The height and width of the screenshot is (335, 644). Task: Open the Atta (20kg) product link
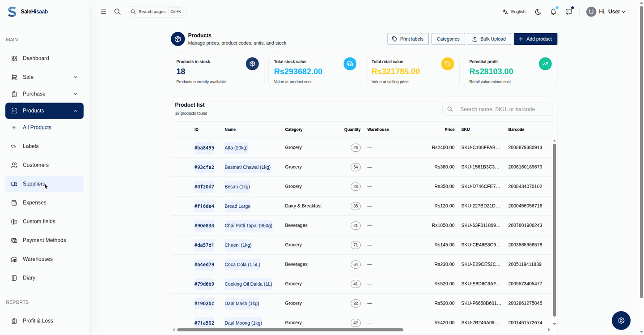pos(236,148)
